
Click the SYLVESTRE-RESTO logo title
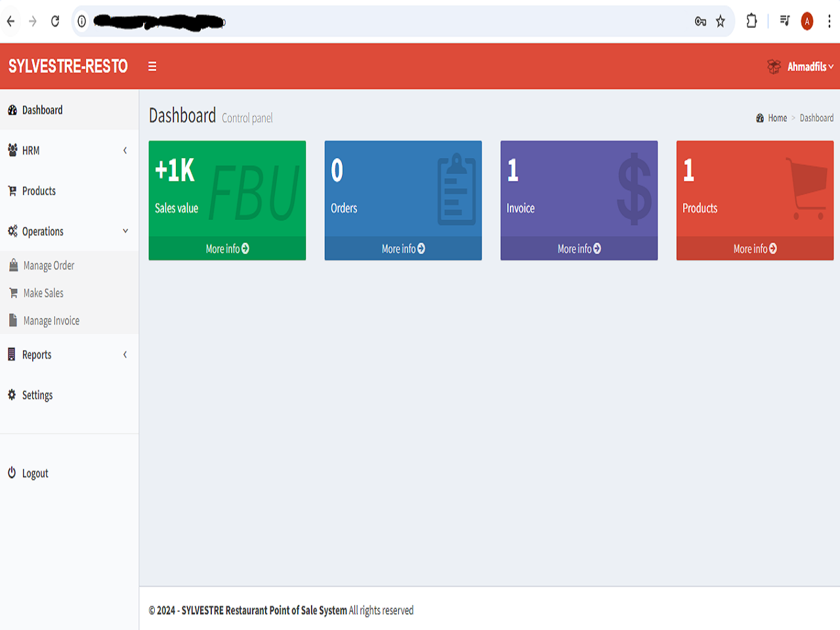(x=68, y=66)
